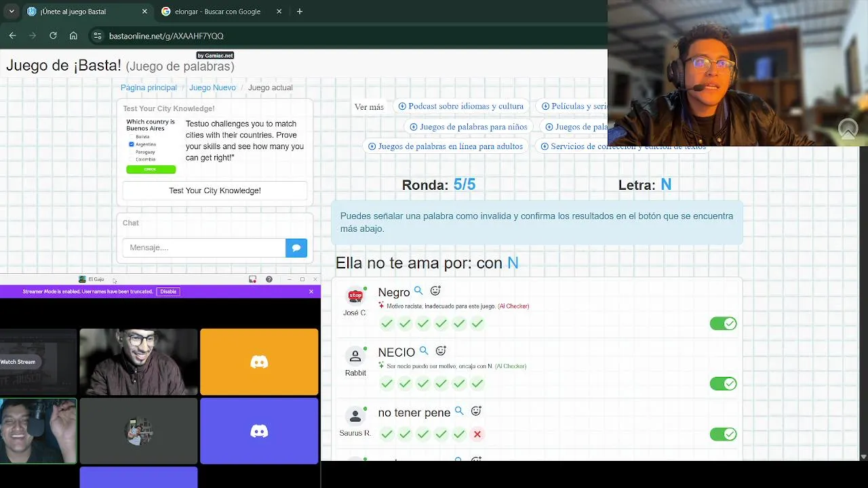Click the 'Letra: N' text
The width and height of the screenshot is (868, 488).
645,184
